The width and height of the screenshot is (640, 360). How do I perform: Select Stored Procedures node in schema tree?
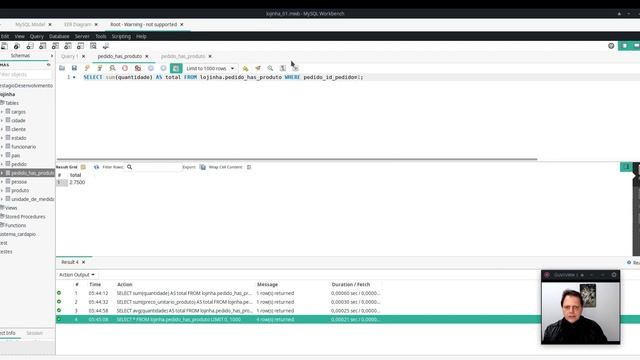click(25, 217)
